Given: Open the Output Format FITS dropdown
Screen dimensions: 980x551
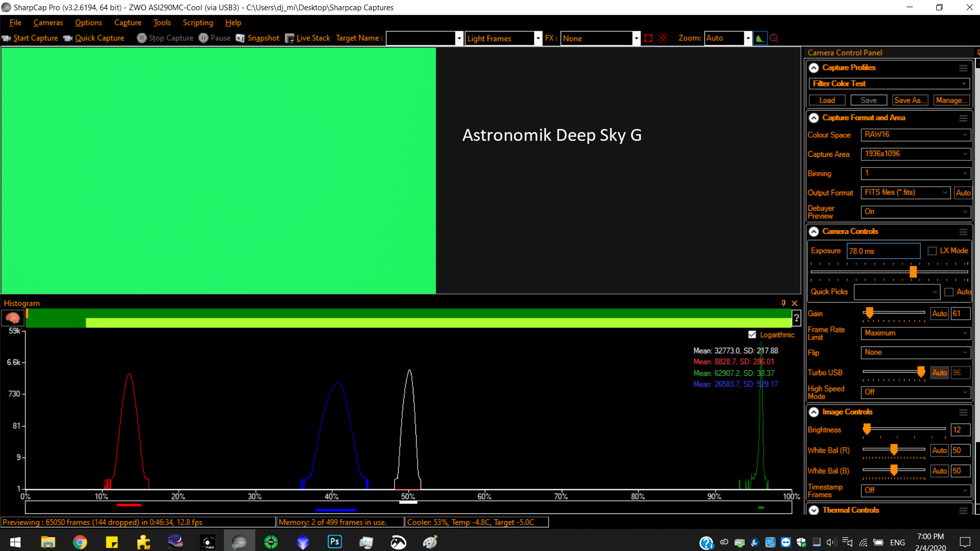Looking at the screenshot, I should [x=906, y=192].
